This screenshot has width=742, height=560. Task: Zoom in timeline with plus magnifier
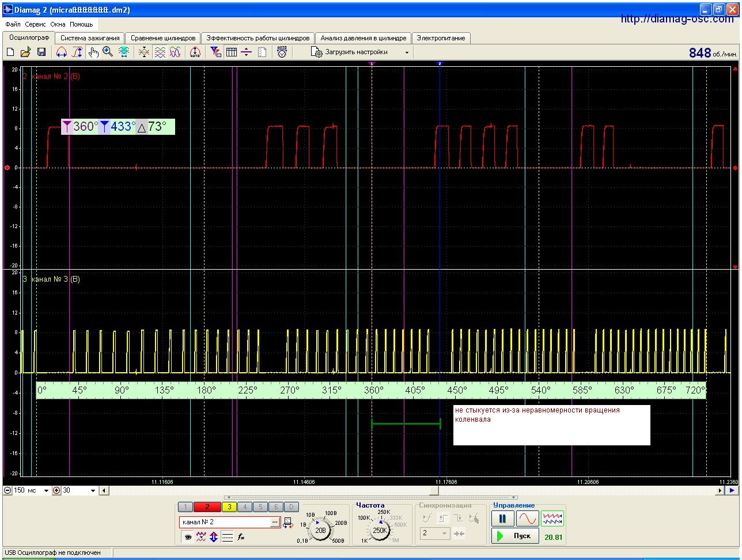click(x=56, y=491)
